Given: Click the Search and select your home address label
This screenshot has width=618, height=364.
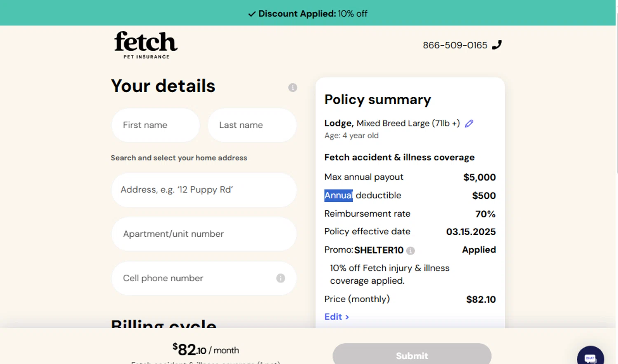Looking at the screenshot, I should (179, 158).
